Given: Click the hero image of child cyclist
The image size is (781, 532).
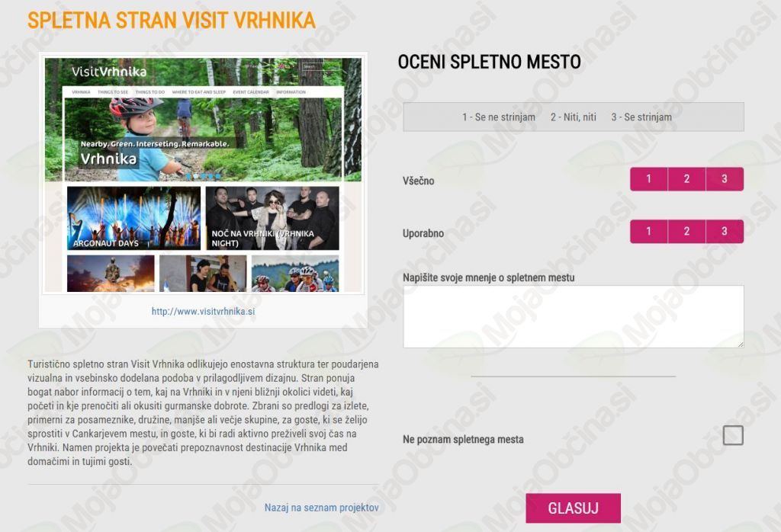Looking at the screenshot, I should tap(203, 139).
